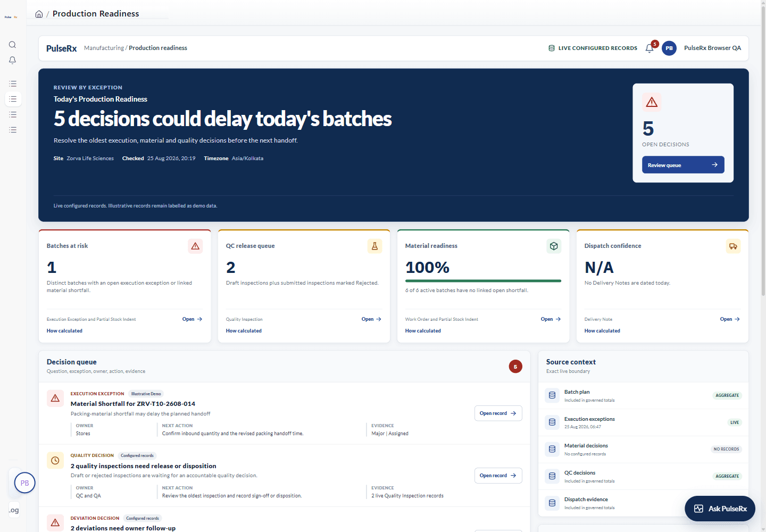766x532 pixels.
Task: Open record for quality inspections needing release
Action: click(x=498, y=476)
